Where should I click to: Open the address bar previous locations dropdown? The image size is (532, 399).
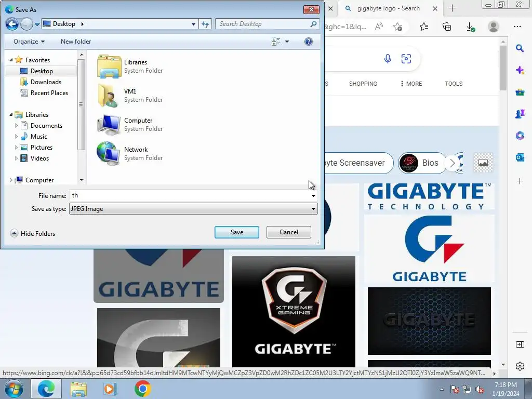pos(193,24)
